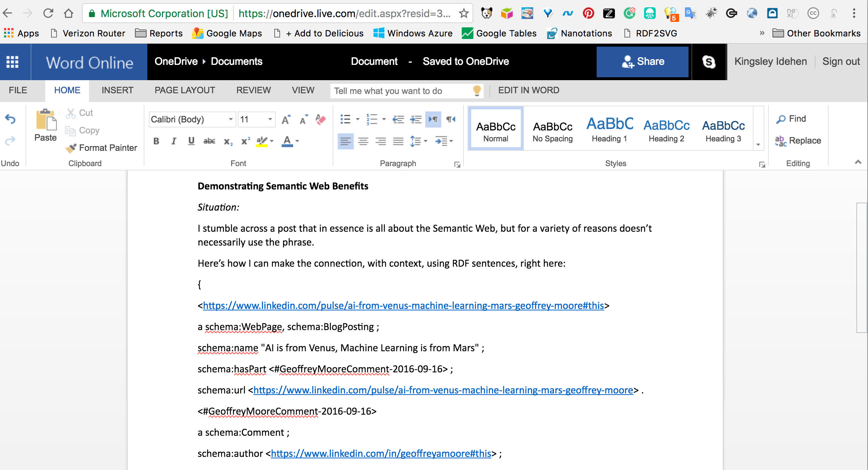Open the geoffreyamoore LinkedIn profile link
Image resolution: width=868 pixels, height=470 pixels.
(381, 454)
